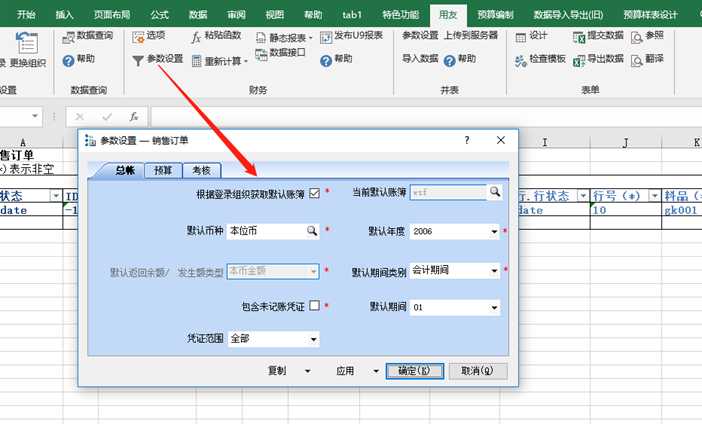Click the 当前默认账簿 input field
The image size is (702, 424).
pos(448,193)
